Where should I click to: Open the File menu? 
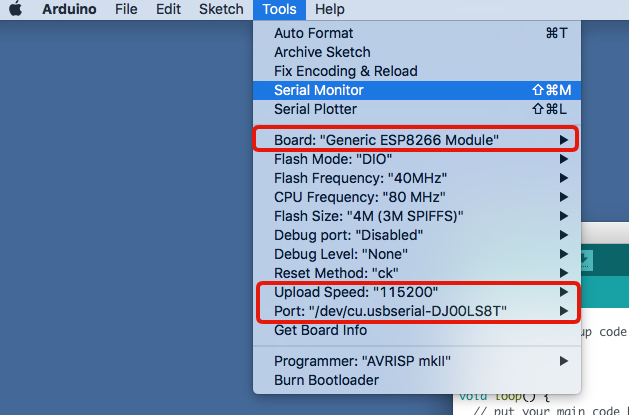click(126, 9)
